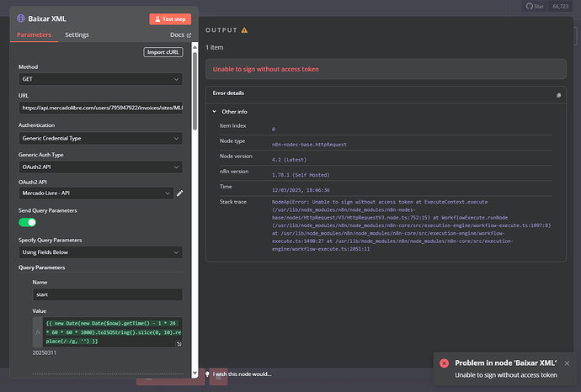Click the Node version value 4.2 (Latest)
The height and width of the screenshot is (392, 581).
pyautogui.click(x=289, y=160)
